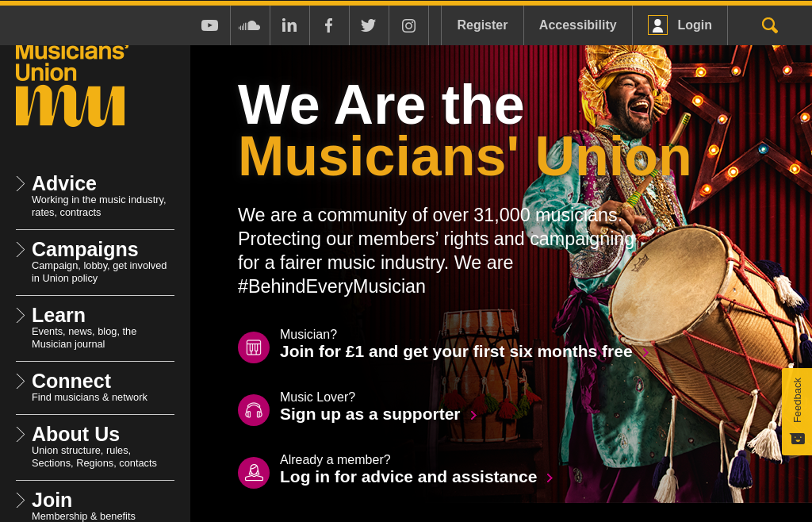Click the 'Already a member?' label
Viewport: 812px width, 522px height.
pos(335,459)
